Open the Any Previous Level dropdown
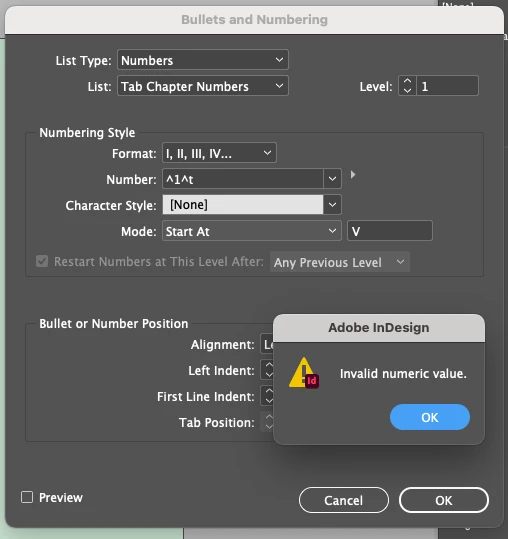The image size is (508, 539). (340, 262)
